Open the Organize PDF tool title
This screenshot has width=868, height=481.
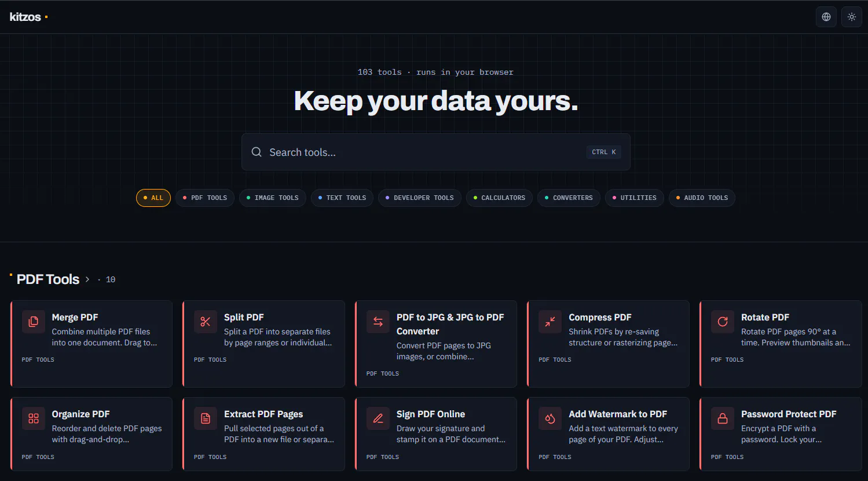[80, 414]
